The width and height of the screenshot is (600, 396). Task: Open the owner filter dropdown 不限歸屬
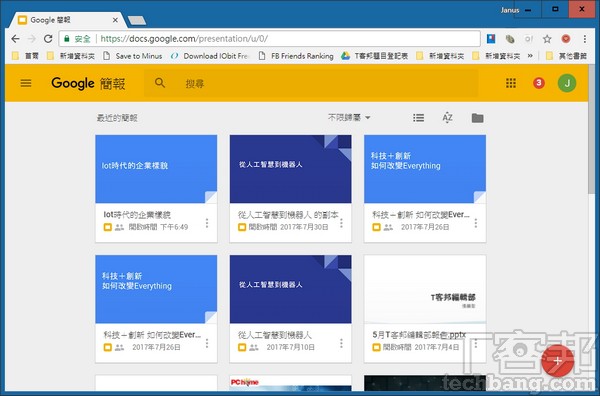click(349, 117)
